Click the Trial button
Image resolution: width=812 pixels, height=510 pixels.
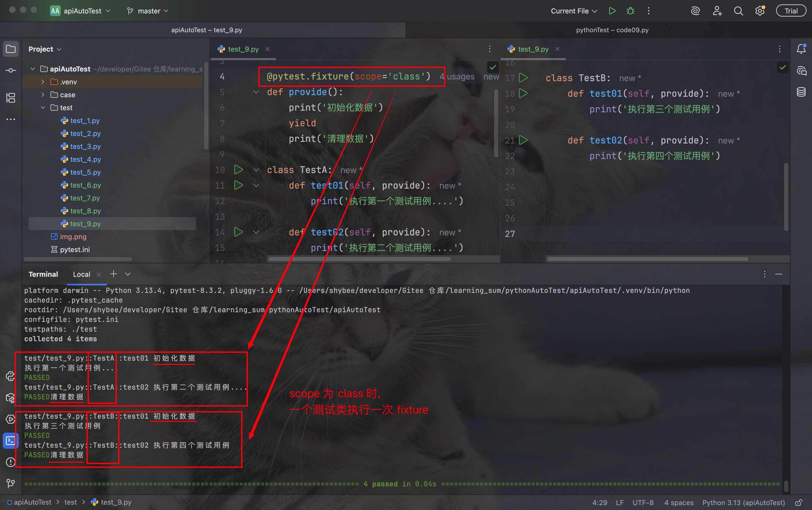pyautogui.click(x=791, y=11)
